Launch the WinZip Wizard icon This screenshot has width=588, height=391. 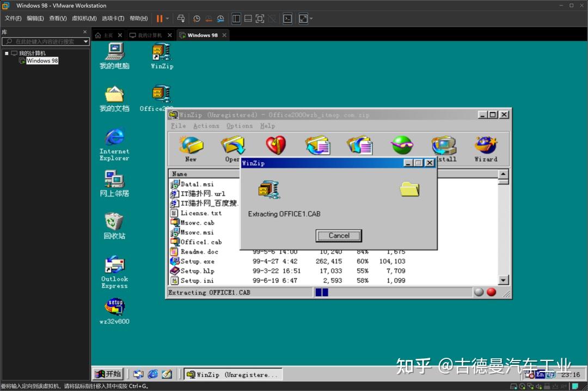coord(485,144)
